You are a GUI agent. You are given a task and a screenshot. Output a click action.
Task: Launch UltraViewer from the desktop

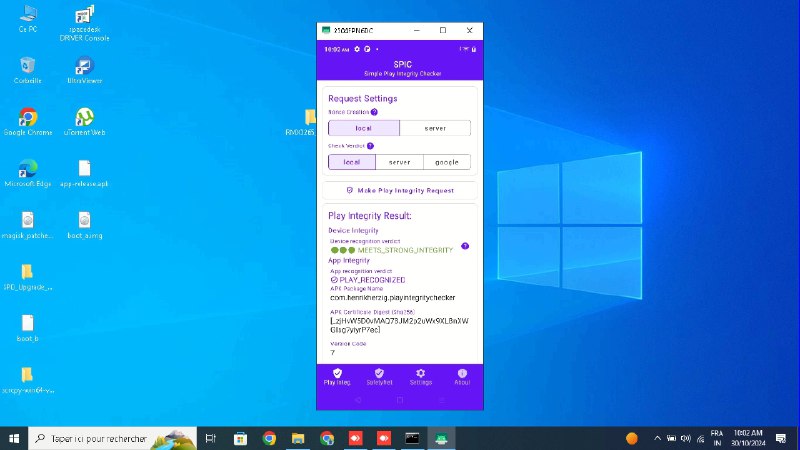click(84, 70)
